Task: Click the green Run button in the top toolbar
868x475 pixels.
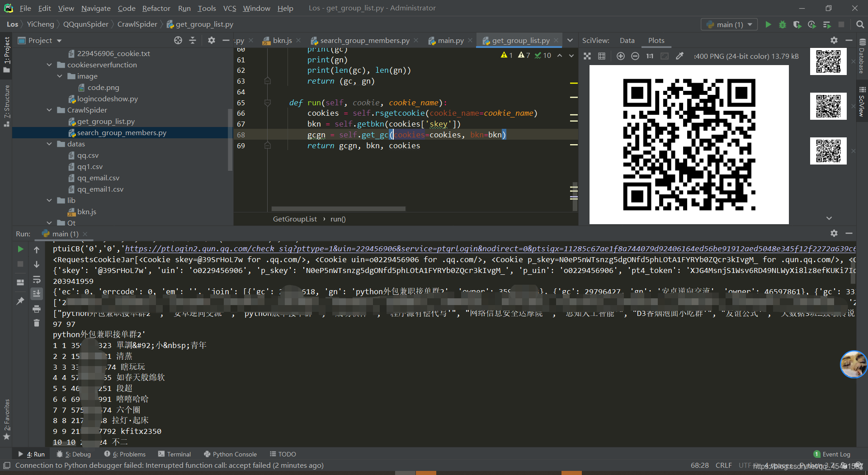Action: (768, 24)
